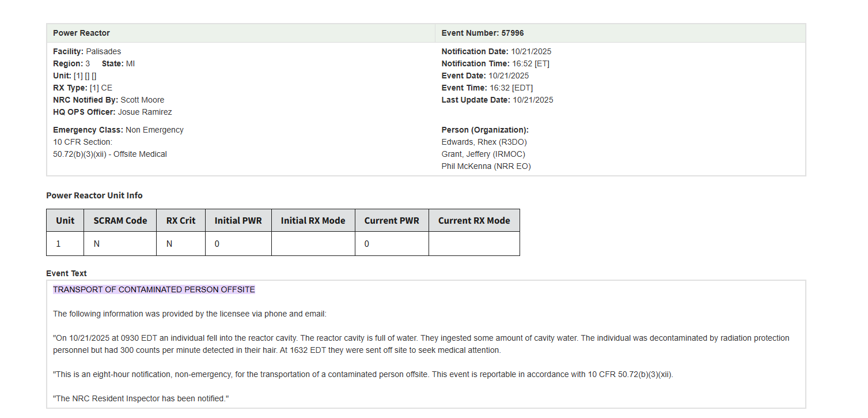
Task: Click the "Initial PWR" column header
Action: point(238,220)
